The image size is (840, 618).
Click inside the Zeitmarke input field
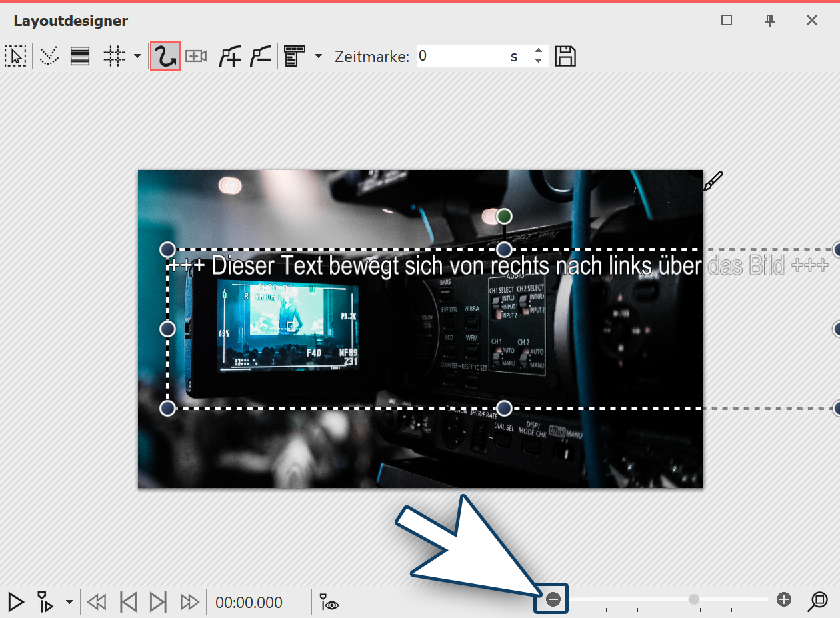[467, 56]
